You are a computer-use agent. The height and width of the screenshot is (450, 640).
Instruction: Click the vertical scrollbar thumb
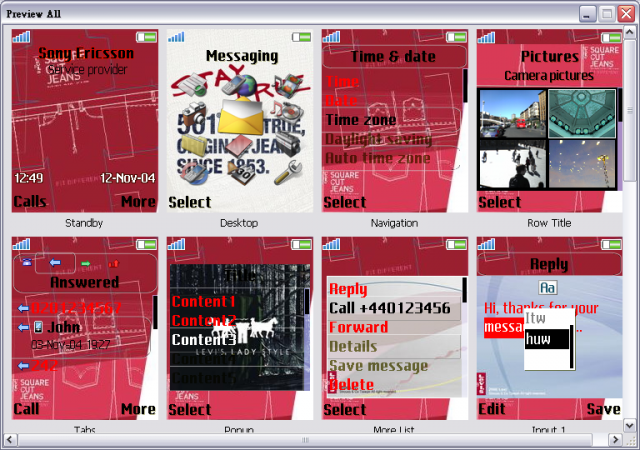[x=629, y=109]
